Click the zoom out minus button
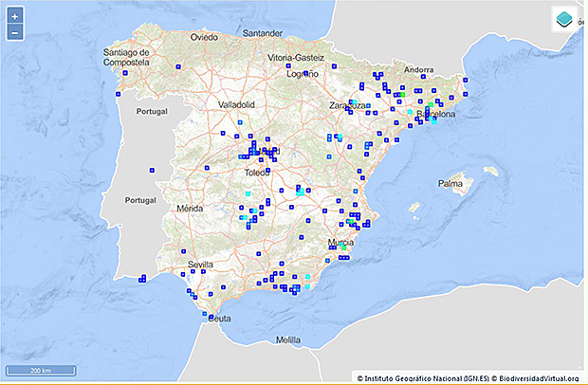 14,33
